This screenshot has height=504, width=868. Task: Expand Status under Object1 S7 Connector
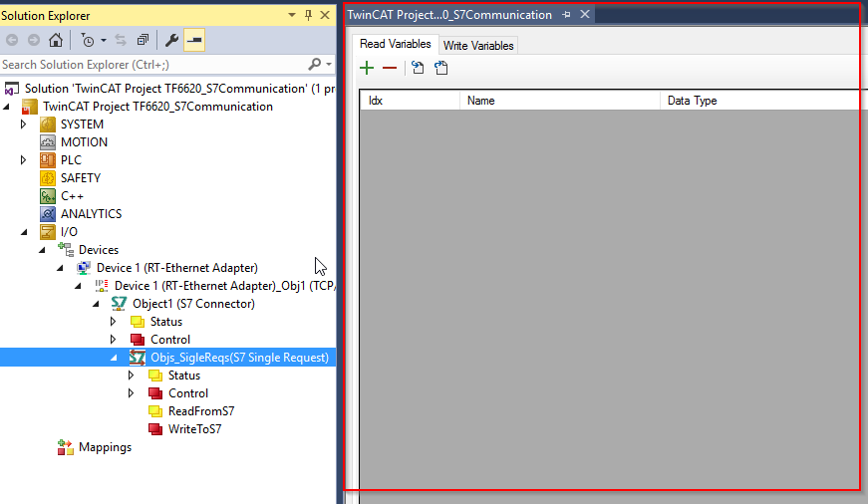tap(113, 322)
